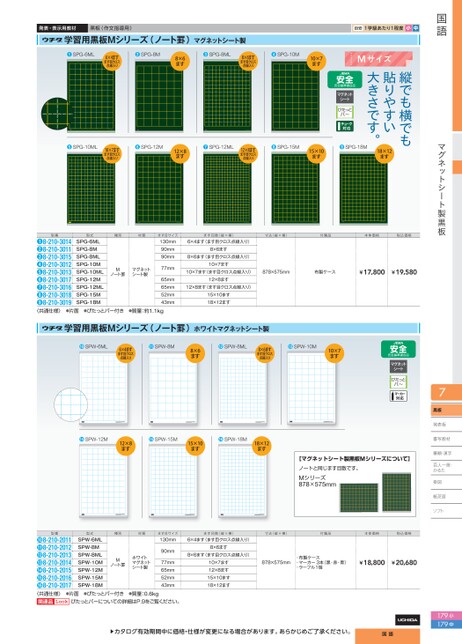Viewport: 462px width, 644px height.
Task: Click the circular magnified grid inset beside SPG-6ML
Action: [57, 114]
